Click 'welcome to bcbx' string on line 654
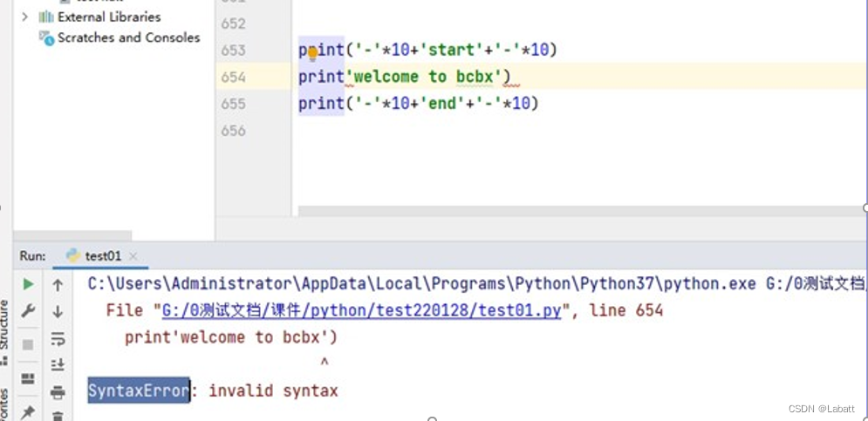 tap(423, 77)
